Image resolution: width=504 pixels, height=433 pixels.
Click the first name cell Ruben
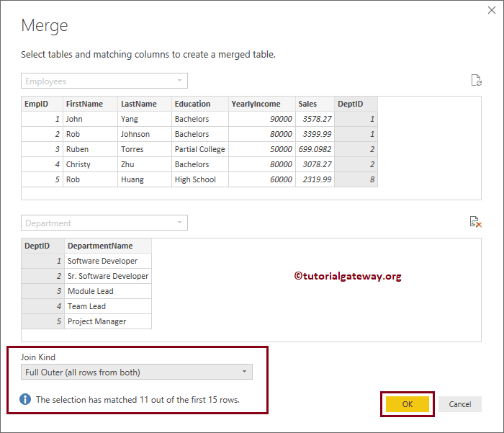point(90,149)
